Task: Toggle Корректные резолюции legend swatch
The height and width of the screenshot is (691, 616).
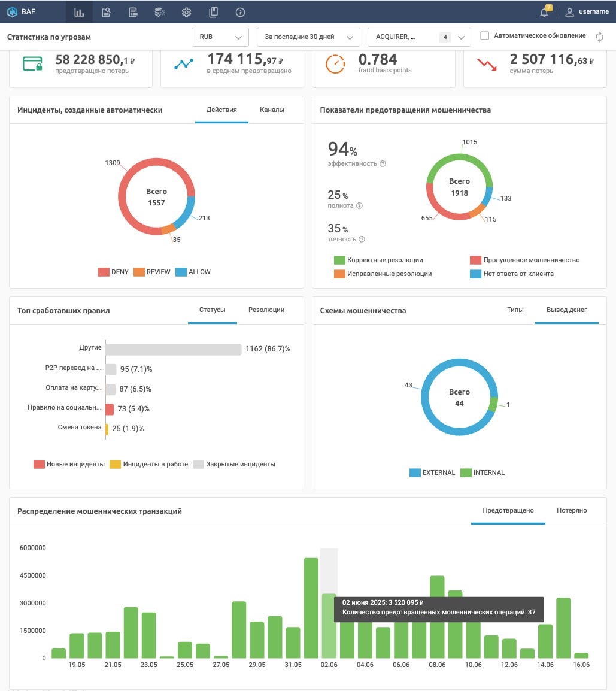Action: tap(339, 260)
